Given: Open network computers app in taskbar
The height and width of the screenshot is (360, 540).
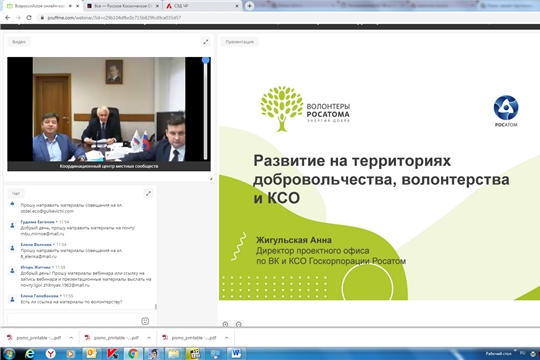Looking at the screenshot, I should pyautogui.click(x=215, y=354).
